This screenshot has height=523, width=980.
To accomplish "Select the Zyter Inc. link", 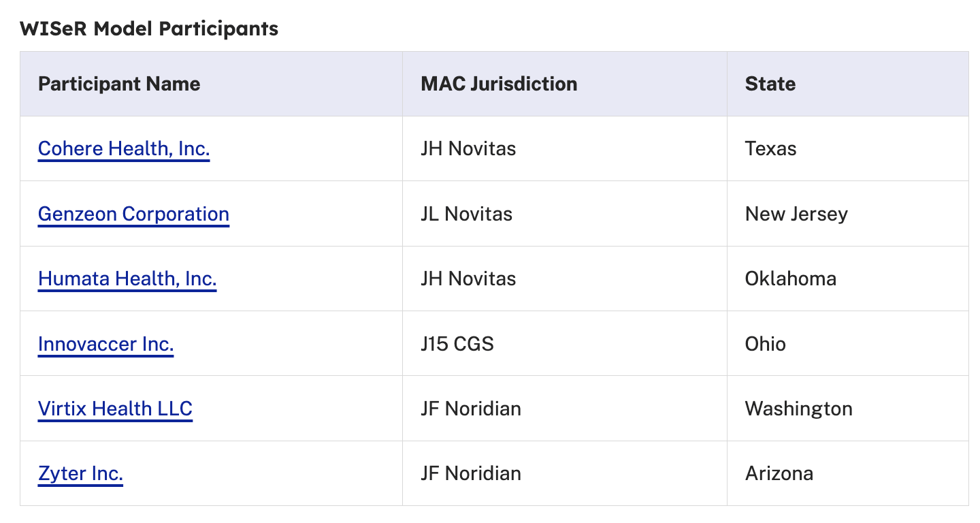I will point(80,473).
